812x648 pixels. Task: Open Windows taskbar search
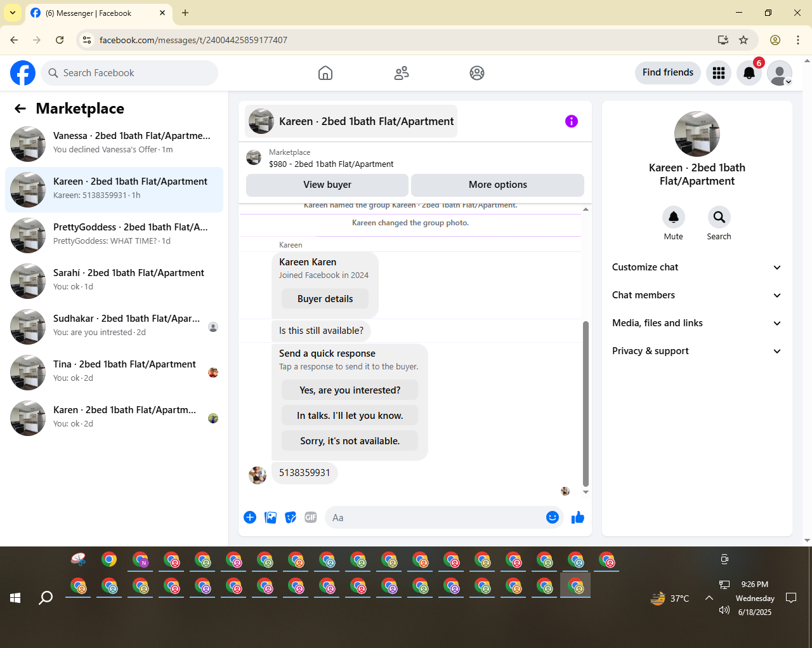point(46,598)
